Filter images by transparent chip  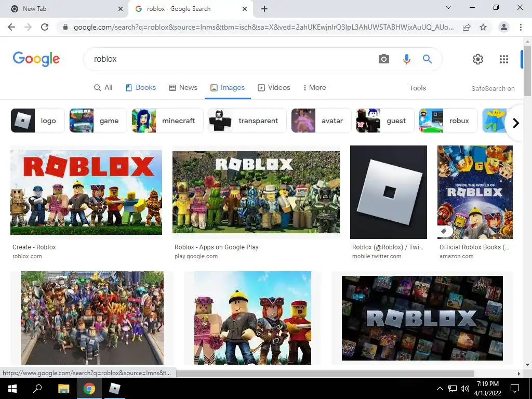(247, 121)
